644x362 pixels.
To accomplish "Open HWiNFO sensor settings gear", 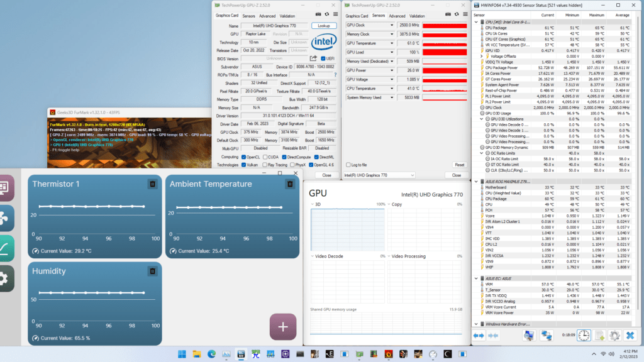I will click(x=614, y=336).
